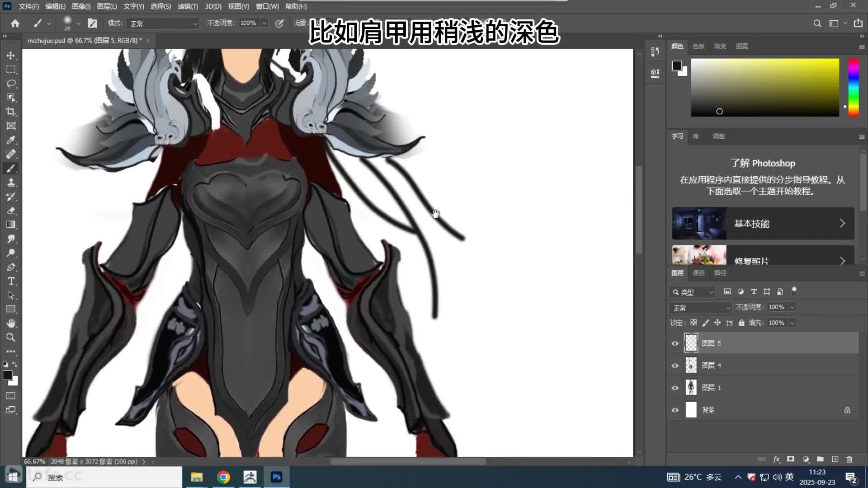Screen dimensions: 868x488
Task: Select the Zoom tool in toolbar
Action: pos(11,337)
